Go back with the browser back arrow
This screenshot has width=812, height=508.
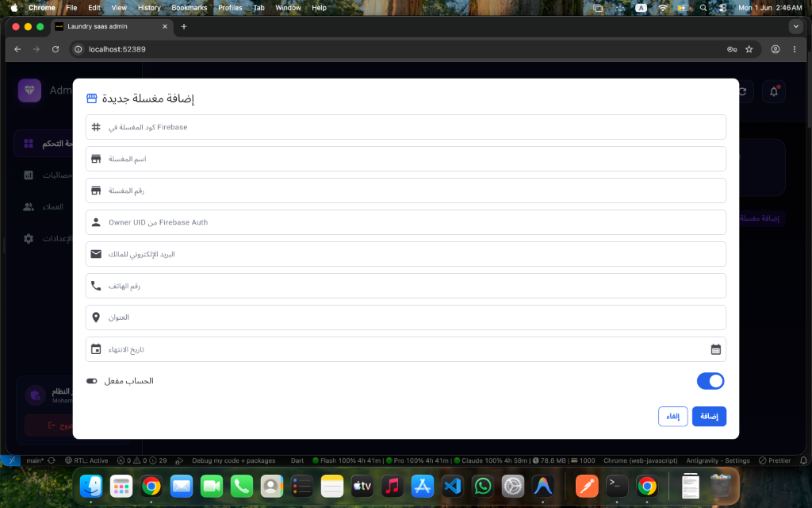pyautogui.click(x=17, y=49)
